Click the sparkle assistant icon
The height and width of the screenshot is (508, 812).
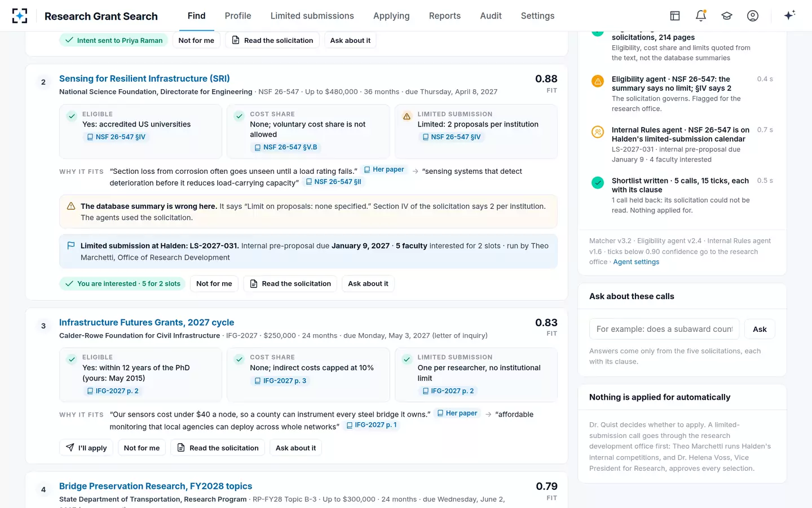[x=789, y=15]
